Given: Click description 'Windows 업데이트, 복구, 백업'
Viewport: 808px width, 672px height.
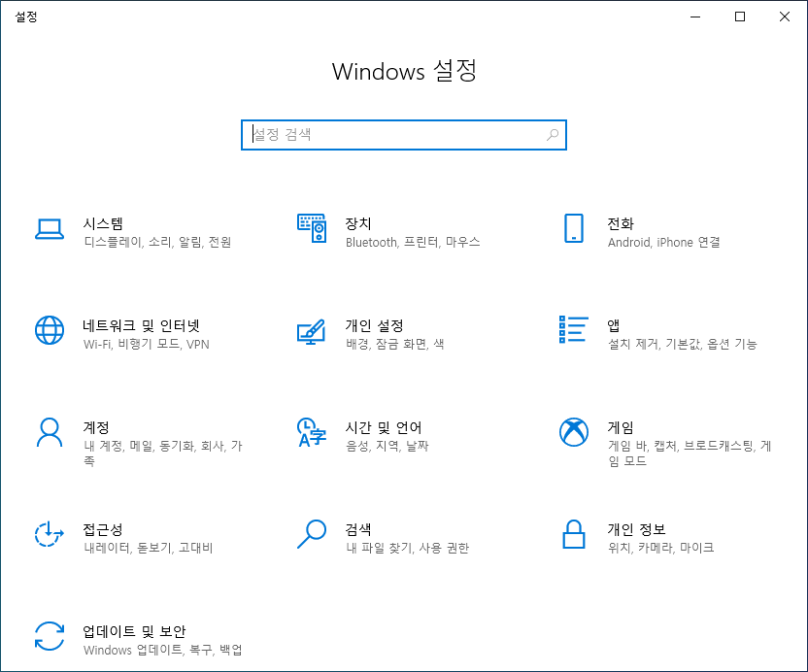Looking at the screenshot, I should [x=163, y=650].
